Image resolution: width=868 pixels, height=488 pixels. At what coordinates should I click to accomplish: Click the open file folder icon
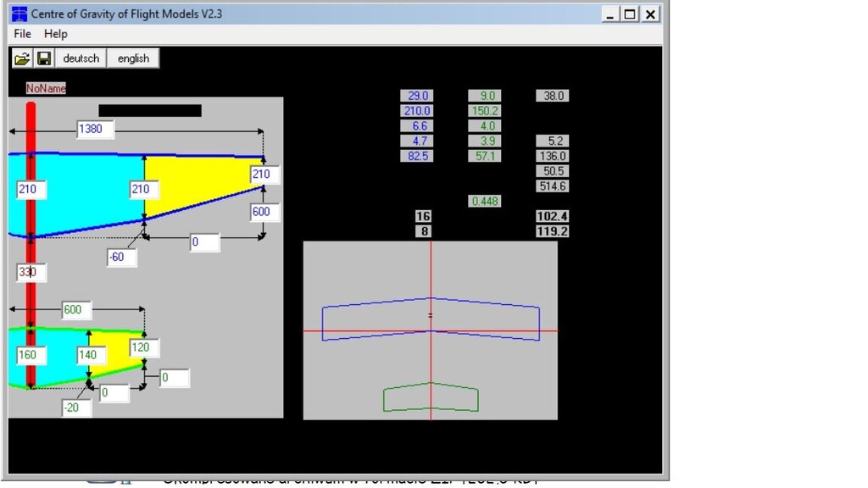(22, 58)
